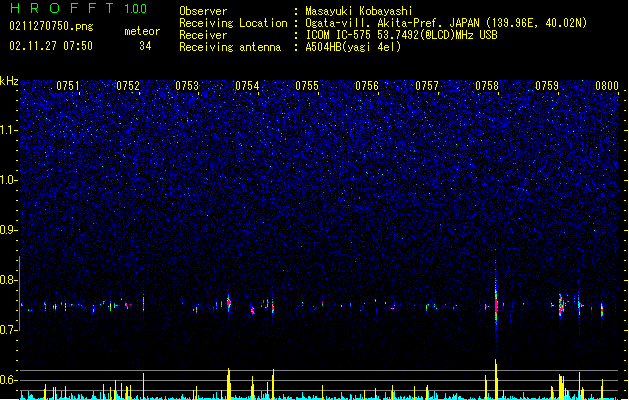629x400 pixels.
Task: Click the strong meteor echo at 0758
Action: tap(496, 304)
